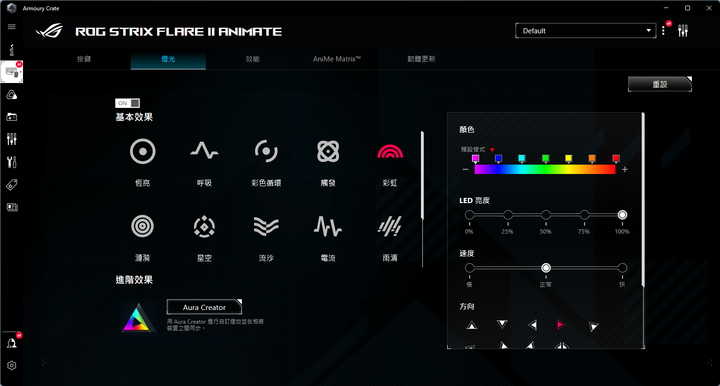Open the keyboard device sidebar icon

point(12,72)
